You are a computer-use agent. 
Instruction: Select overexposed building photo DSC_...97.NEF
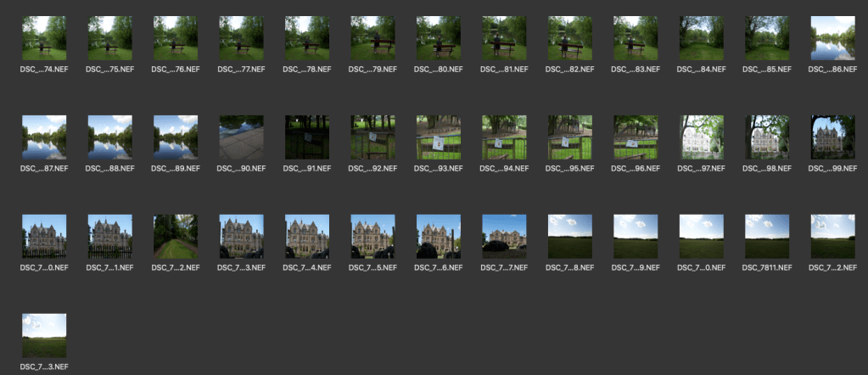(701, 137)
